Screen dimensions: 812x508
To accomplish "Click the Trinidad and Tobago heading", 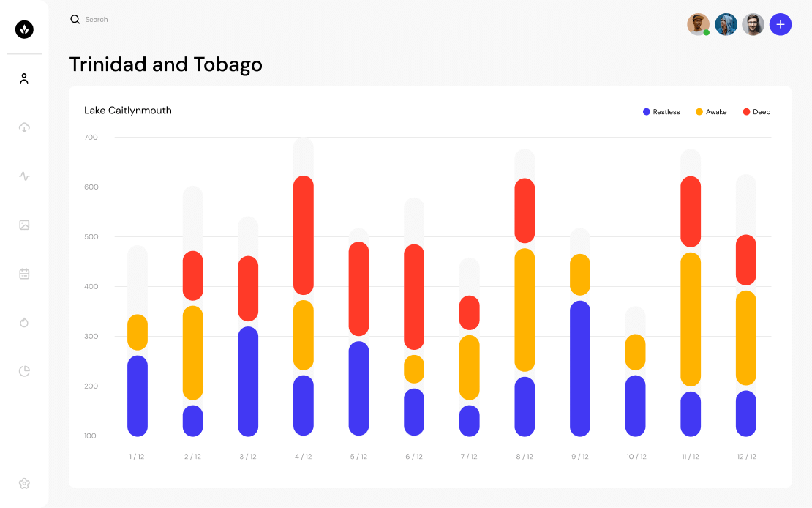I will click(x=166, y=65).
